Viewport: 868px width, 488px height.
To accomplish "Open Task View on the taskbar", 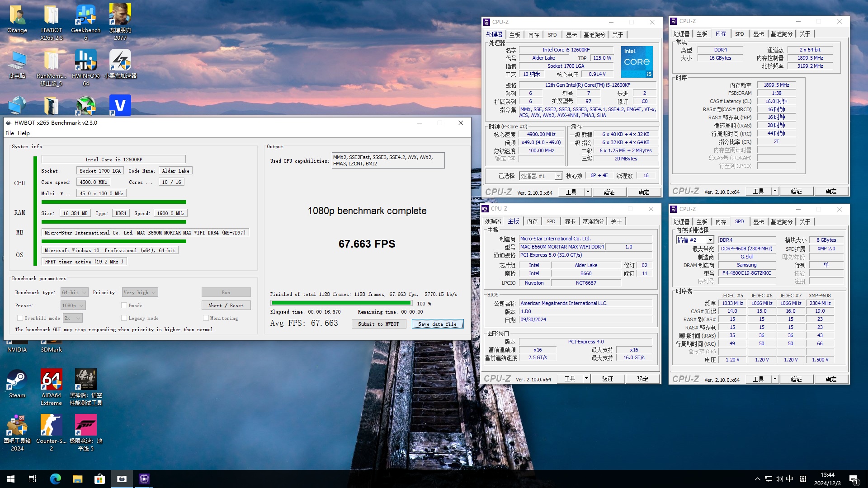I will 33,479.
